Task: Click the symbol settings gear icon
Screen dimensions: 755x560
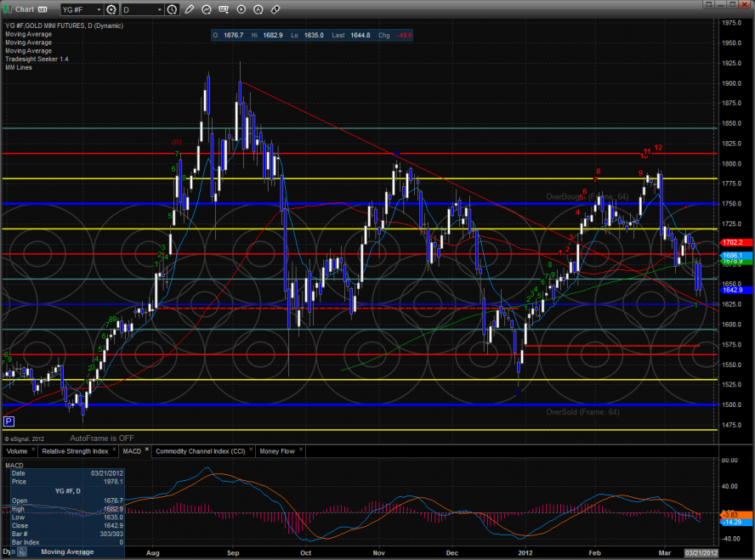Action: 110,10
